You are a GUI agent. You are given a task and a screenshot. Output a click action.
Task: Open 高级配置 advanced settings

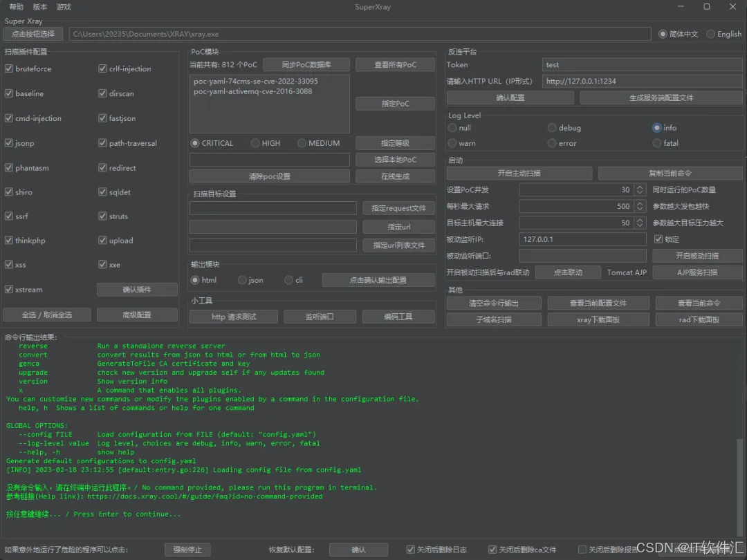pyautogui.click(x=137, y=315)
